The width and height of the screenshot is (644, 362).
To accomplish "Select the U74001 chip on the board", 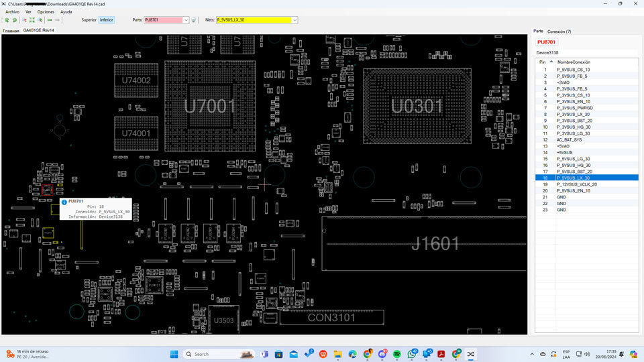I will 136,133.
